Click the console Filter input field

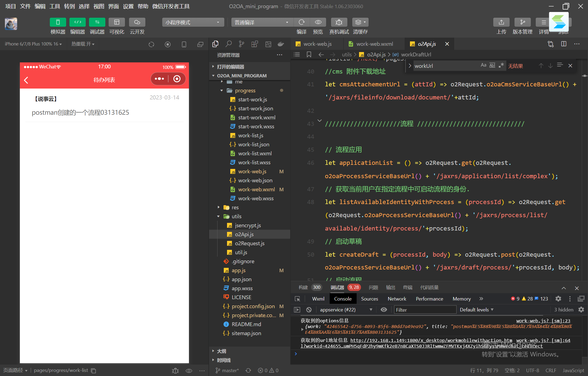pyautogui.click(x=425, y=310)
